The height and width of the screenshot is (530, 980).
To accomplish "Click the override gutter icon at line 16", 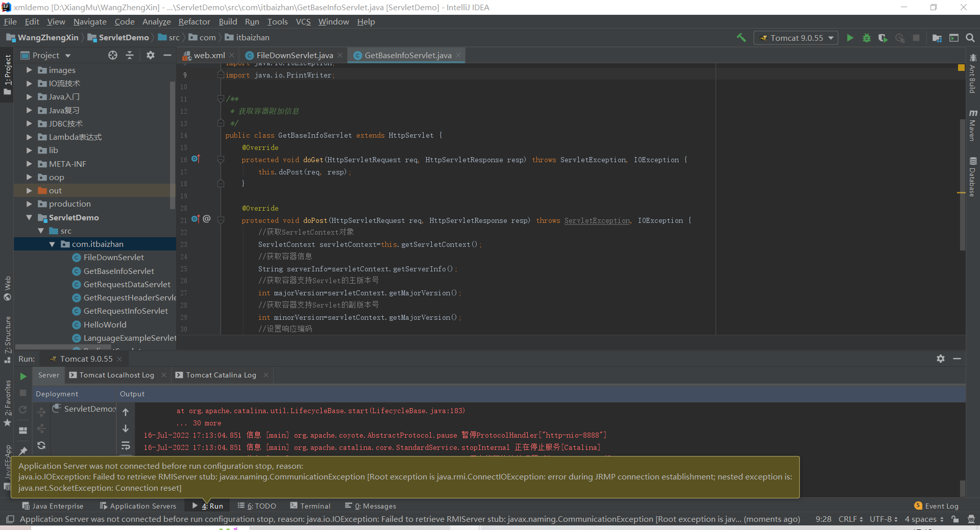I will tap(195, 159).
